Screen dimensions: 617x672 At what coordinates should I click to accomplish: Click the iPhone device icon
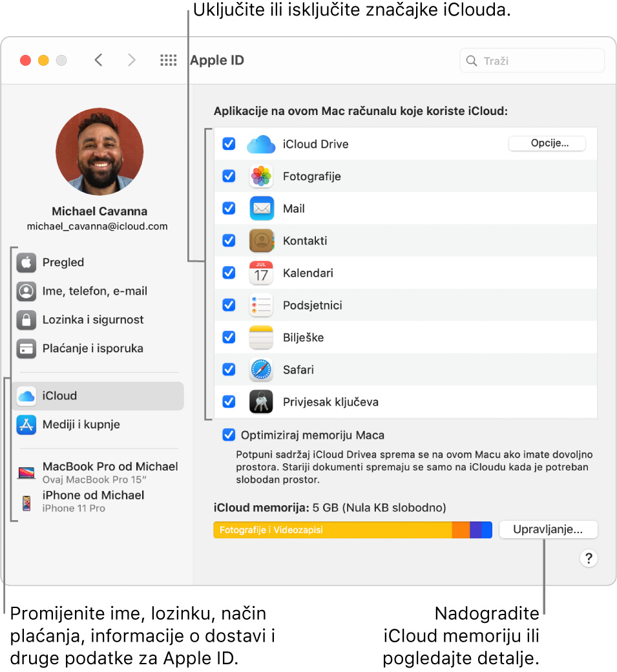26,503
